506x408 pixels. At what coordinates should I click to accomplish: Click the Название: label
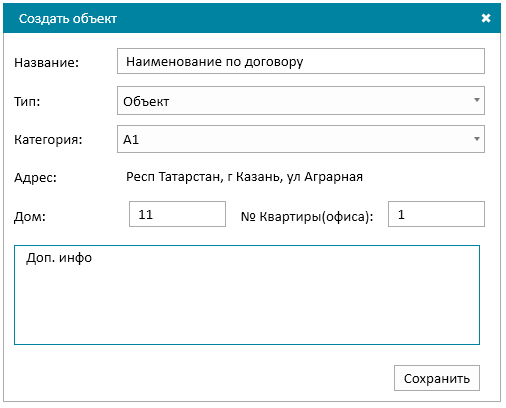point(46,63)
